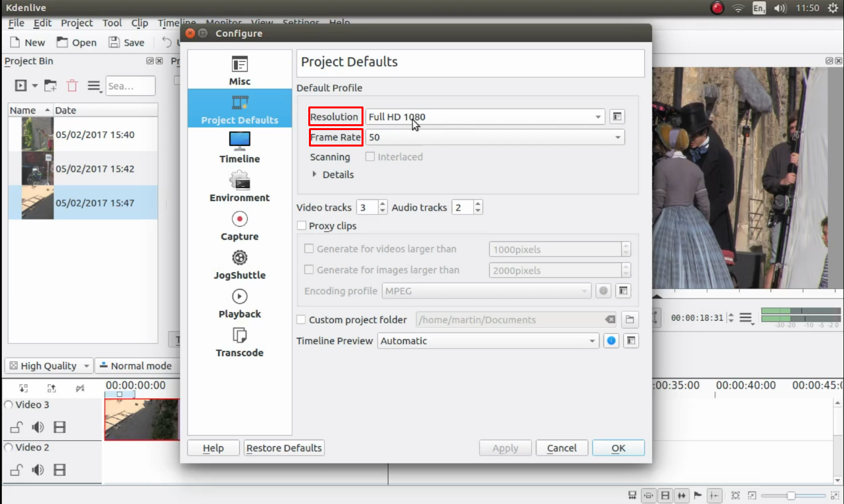The width and height of the screenshot is (844, 504).
Task: Open the Capture settings page
Action: (x=239, y=225)
